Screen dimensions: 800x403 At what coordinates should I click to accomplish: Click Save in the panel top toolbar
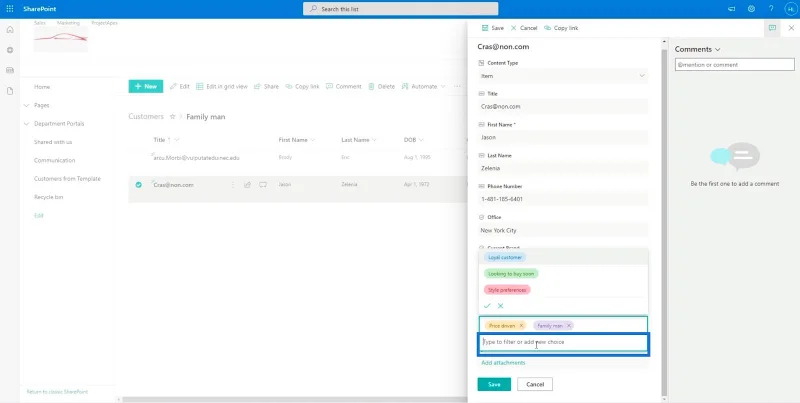(x=493, y=28)
